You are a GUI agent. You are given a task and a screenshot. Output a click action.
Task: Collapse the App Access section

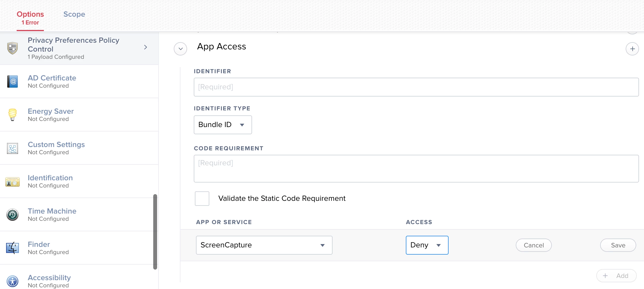(180, 49)
